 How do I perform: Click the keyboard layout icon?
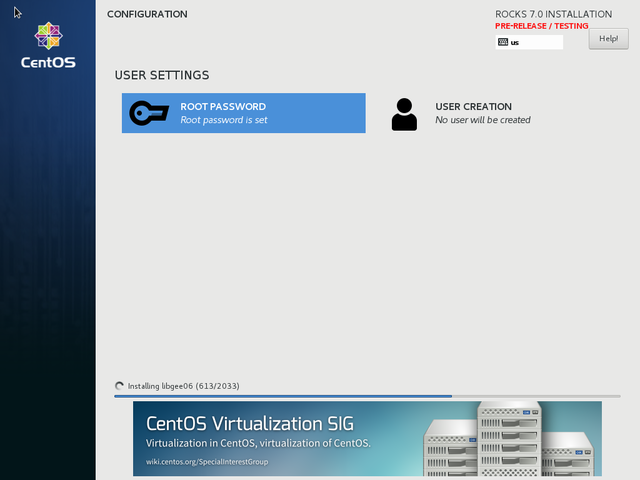(x=503, y=42)
